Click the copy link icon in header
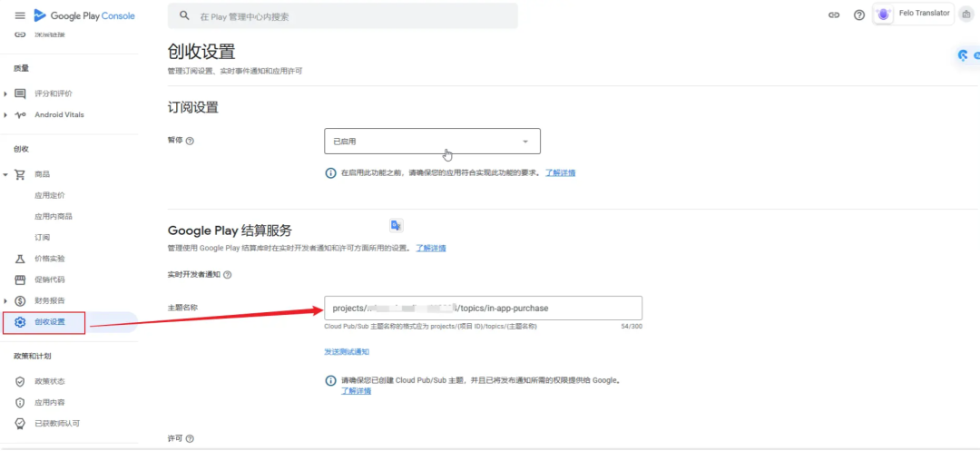 click(x=834, y=15)
